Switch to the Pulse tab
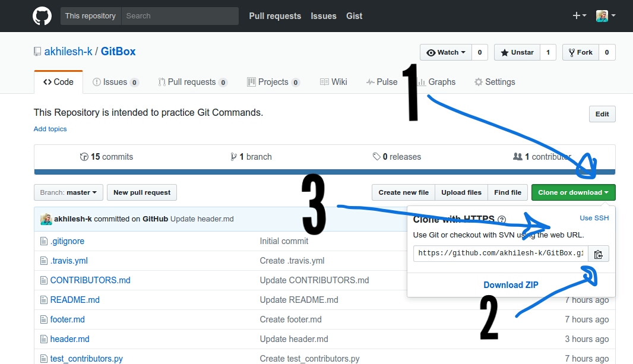Screen dimensions: 633x364 point(382,82)
